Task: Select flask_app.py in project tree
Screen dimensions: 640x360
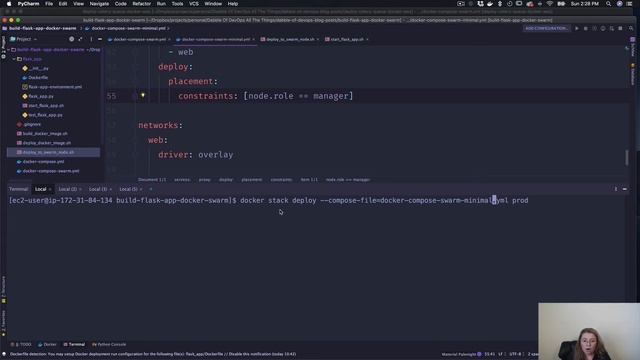Action: (41, 96)
